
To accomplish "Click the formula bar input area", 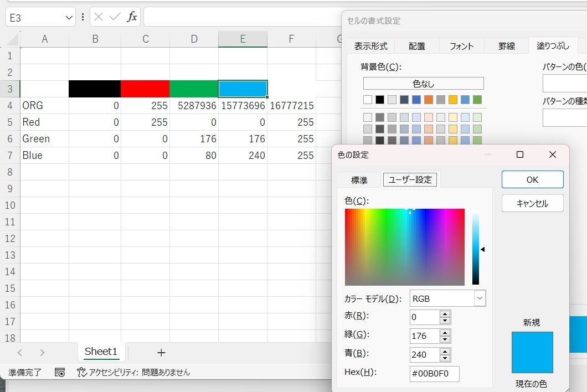I will point(243,17).
